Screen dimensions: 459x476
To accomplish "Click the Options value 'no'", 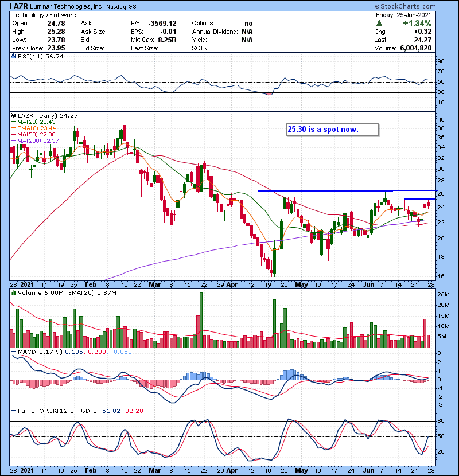I will tap(248, 24).
